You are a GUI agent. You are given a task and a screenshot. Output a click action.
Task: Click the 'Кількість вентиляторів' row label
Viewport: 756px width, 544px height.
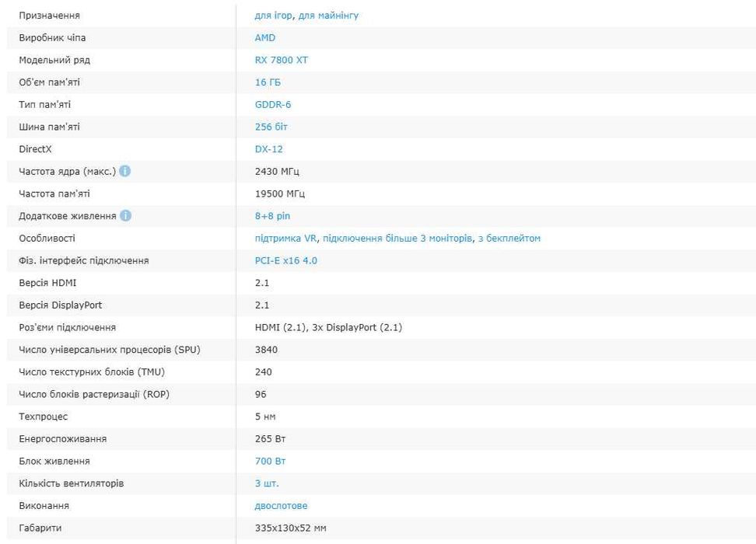tap(72, 483)
